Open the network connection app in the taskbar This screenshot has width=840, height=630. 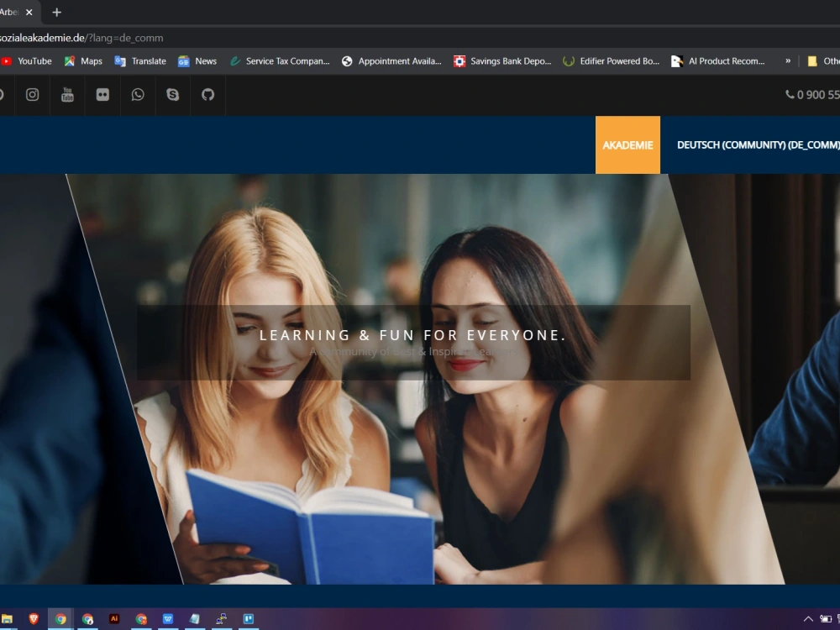(221, 619)
